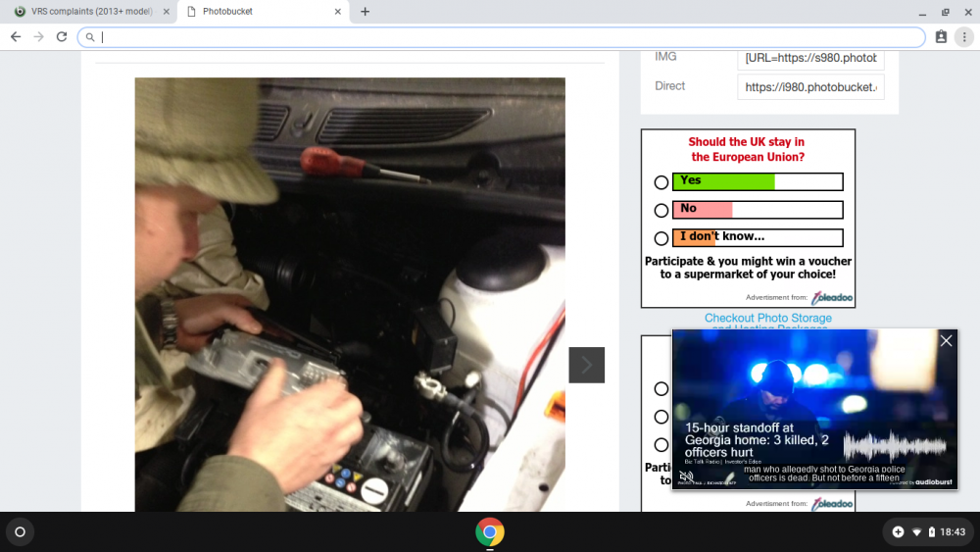Open the Chrome three-dot menu
The height and width of the screenshot is (552, 980).
(x=964, y=37)
